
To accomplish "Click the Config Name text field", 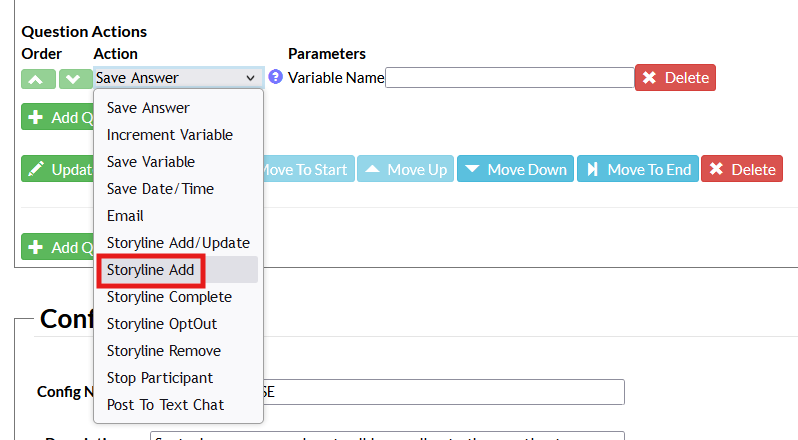I will tap(443, 392).
